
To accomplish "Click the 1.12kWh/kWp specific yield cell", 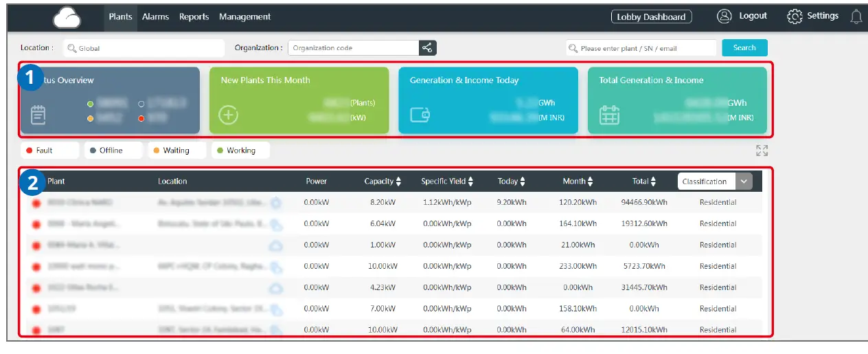I will (448, 203).
